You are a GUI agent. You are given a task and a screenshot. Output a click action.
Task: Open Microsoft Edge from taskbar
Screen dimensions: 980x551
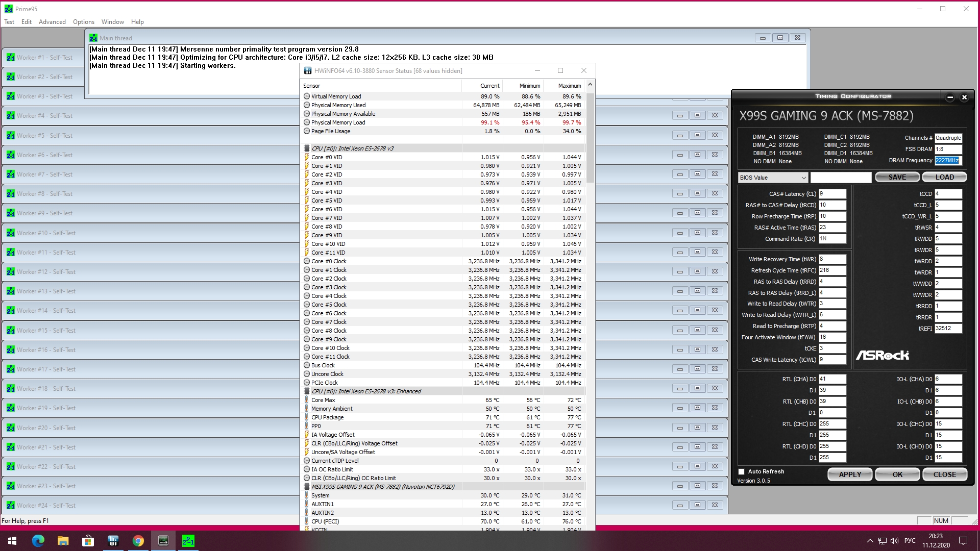38,541
